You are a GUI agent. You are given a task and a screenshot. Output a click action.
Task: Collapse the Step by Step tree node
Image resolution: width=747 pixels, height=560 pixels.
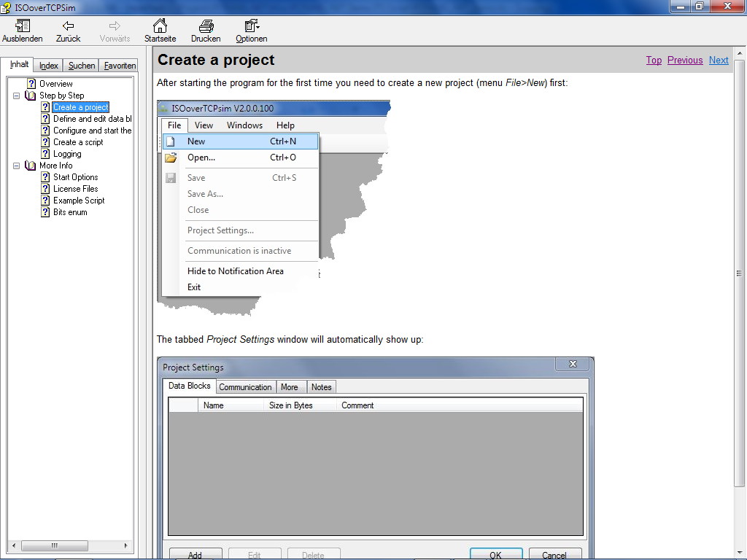pos(17,96)
